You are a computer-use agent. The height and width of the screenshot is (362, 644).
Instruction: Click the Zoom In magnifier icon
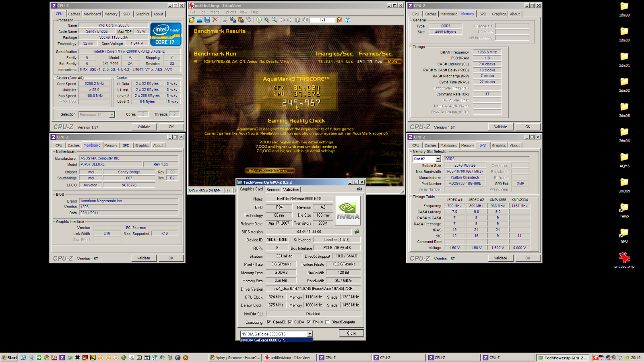pos(266,20)
